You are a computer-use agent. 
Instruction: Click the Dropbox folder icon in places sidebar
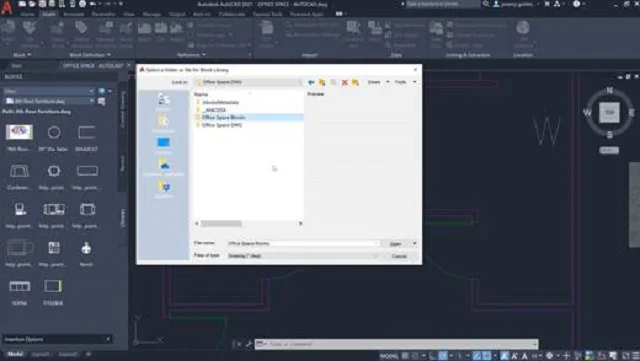[x=163, y=188]
